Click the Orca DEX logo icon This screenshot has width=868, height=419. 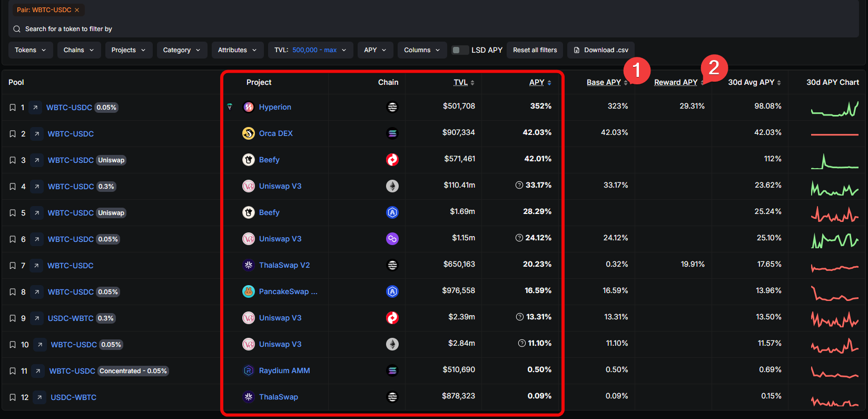249,133
